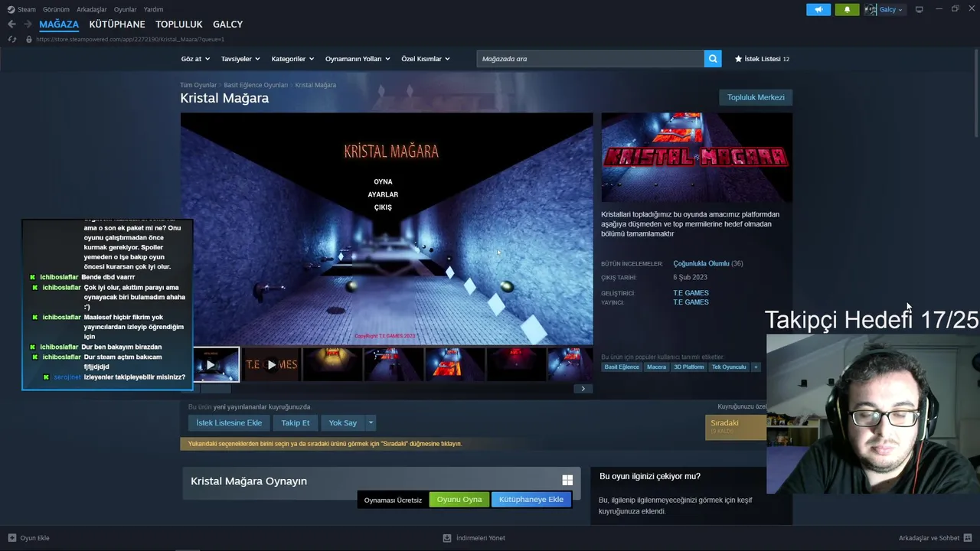Reload the store page
Screen dimensions: 980x551
click(11, 39)
